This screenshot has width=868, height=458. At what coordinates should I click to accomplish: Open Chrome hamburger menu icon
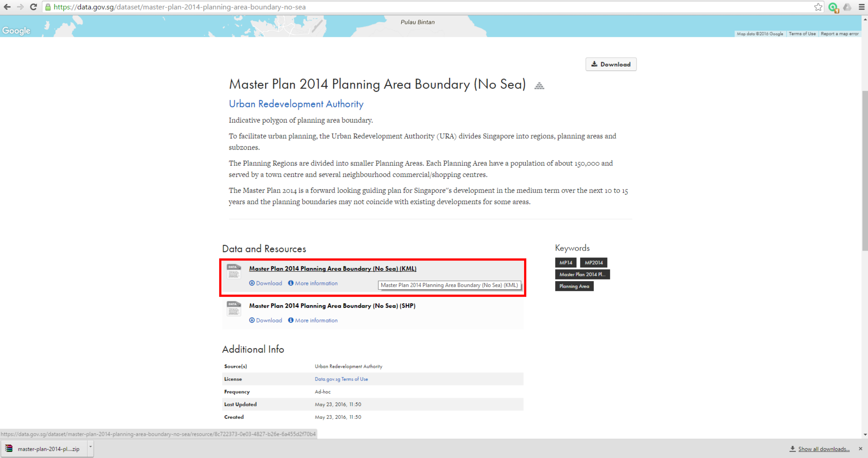coord(861,7)
